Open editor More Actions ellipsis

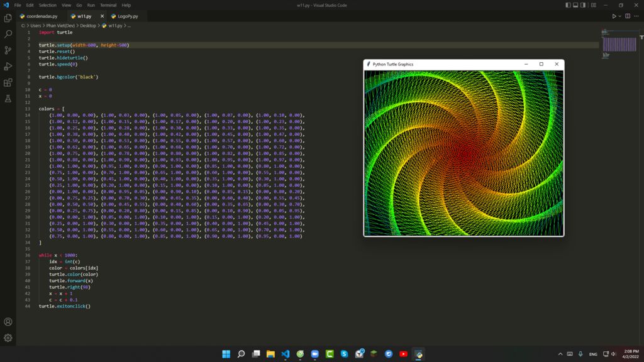pos(636,16)
